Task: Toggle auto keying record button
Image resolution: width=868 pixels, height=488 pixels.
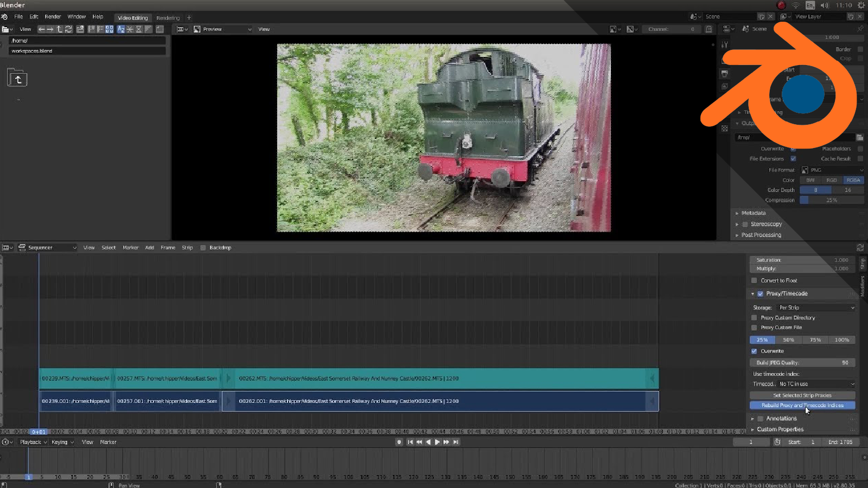Action: 399,442
